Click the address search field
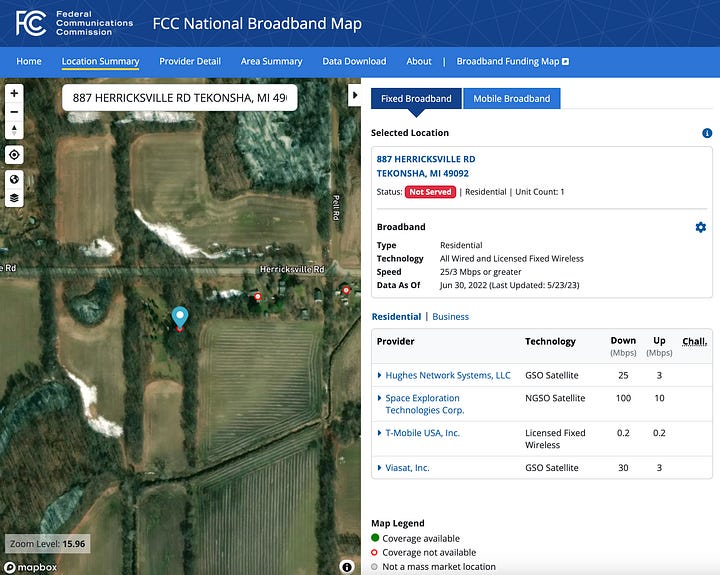 [x=180, y=98]
